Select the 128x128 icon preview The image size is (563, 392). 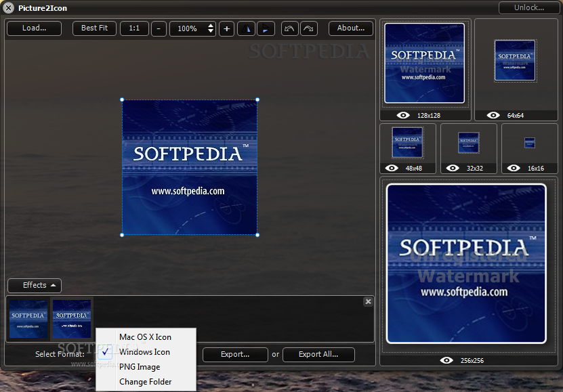424,63
